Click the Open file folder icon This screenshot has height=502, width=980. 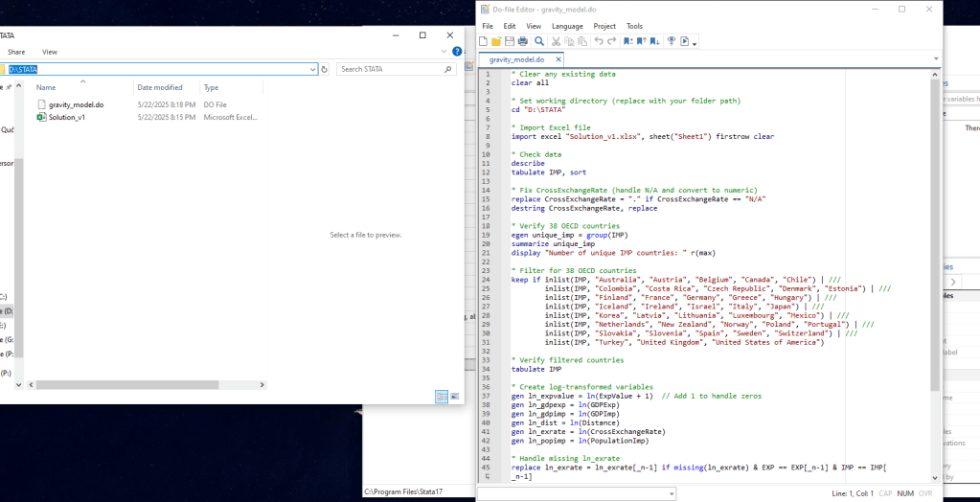coord(496,41)
